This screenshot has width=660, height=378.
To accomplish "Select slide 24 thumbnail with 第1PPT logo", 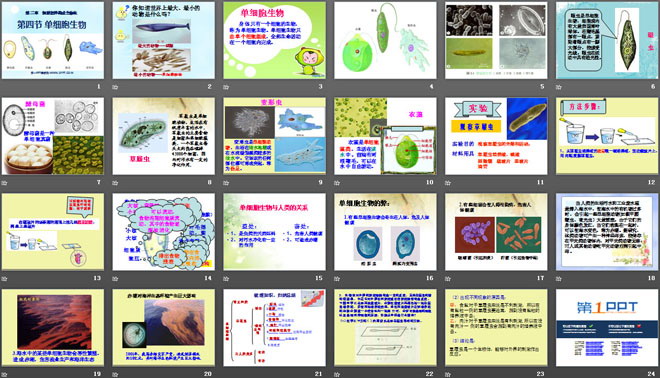I will 607,327.
